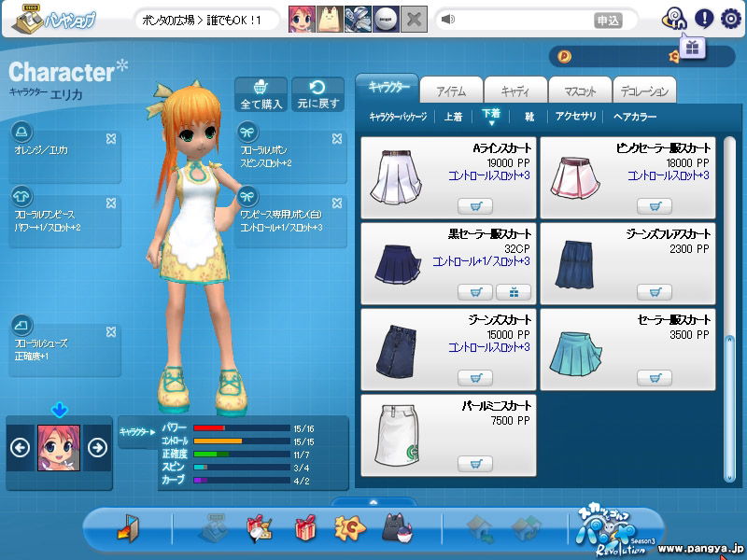Click the 申込 button
747x560 pixels.
(608, 20)
